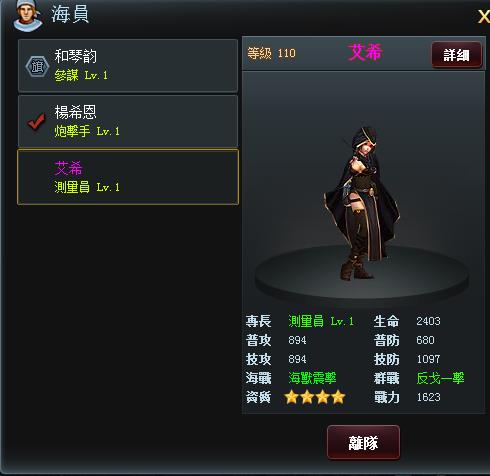Click the hexagon badge beside 和琴韵

tap(37, 67)
